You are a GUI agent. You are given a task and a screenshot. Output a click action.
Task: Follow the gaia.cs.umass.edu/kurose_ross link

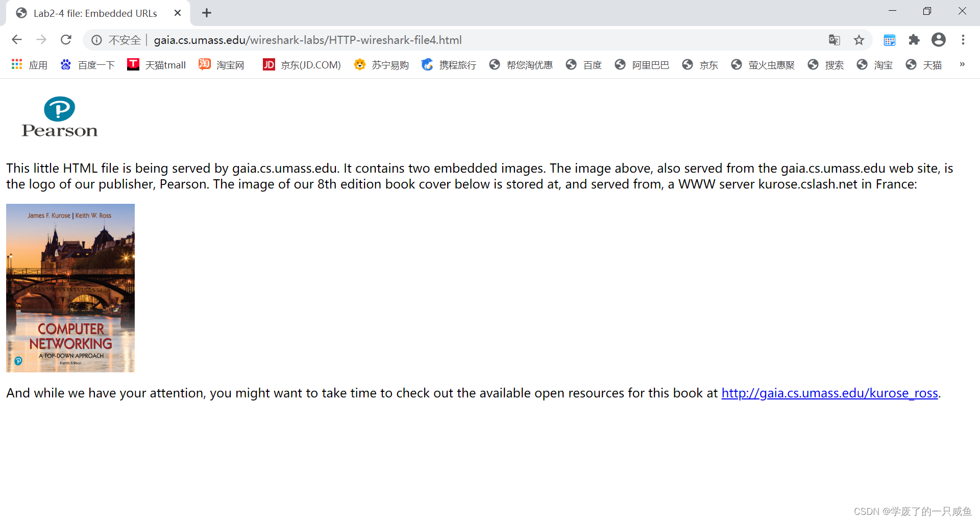829,393
